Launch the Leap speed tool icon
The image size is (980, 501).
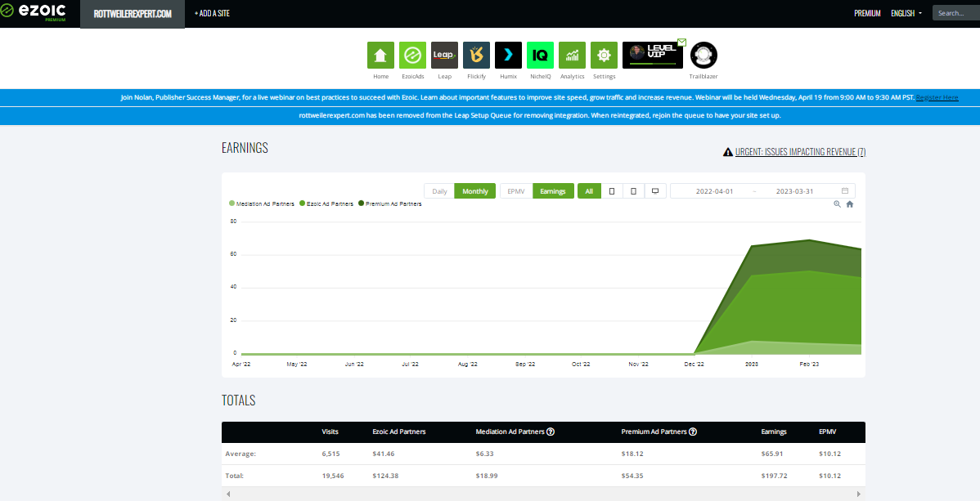click(x=444, y=55)
